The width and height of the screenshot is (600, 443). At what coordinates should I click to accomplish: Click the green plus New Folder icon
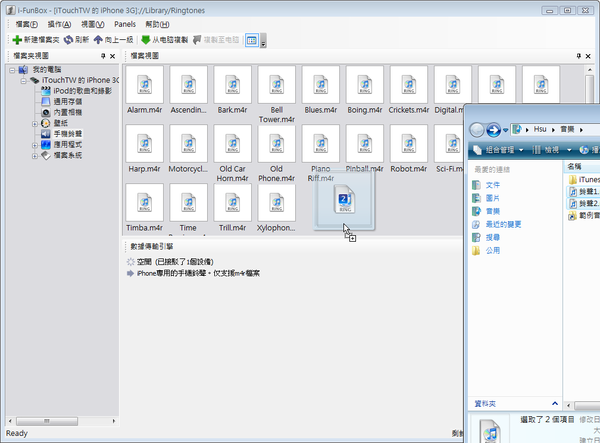(17, 40)
